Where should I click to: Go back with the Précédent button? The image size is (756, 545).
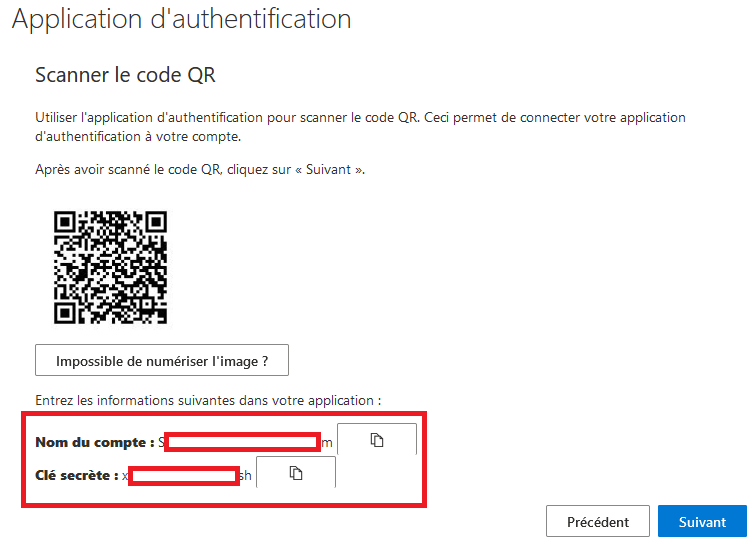(598, 521)
